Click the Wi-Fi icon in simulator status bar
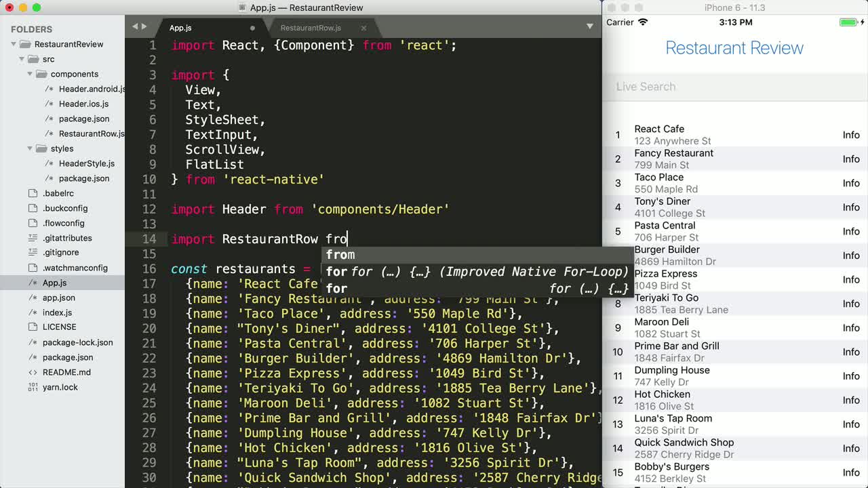 pos(644,22)
